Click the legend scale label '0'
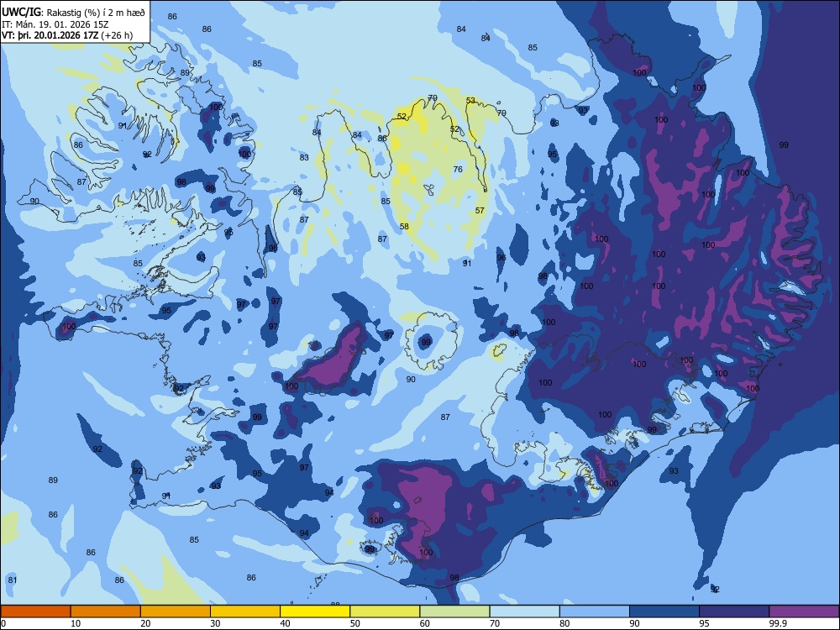The image size is (840, 630). (3, 623)
